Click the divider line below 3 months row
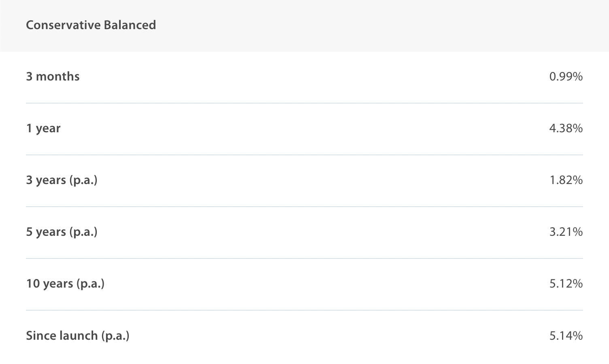The width and height of the screenshot is (609, 364). click(x=304, y=103)
